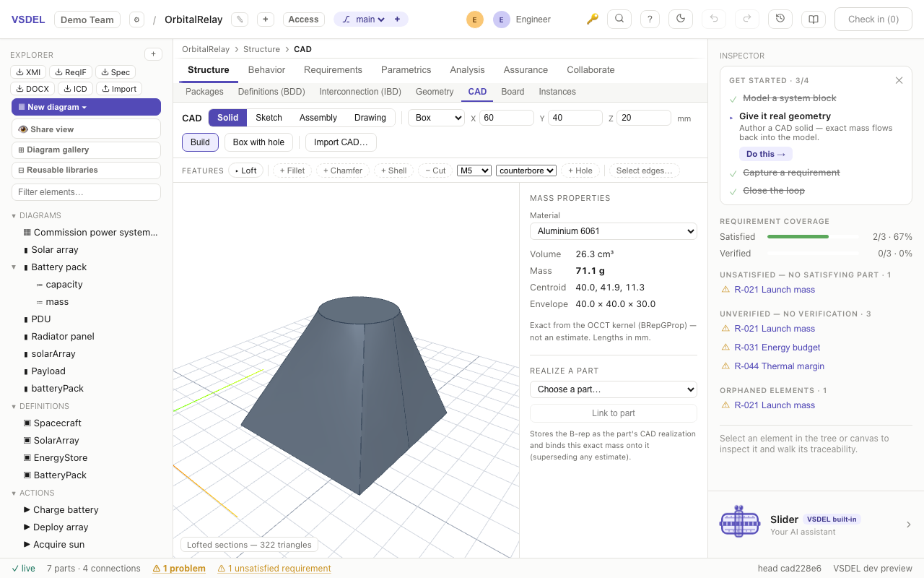Collapse the Battery pack tree node

click(x=14, y=267)
